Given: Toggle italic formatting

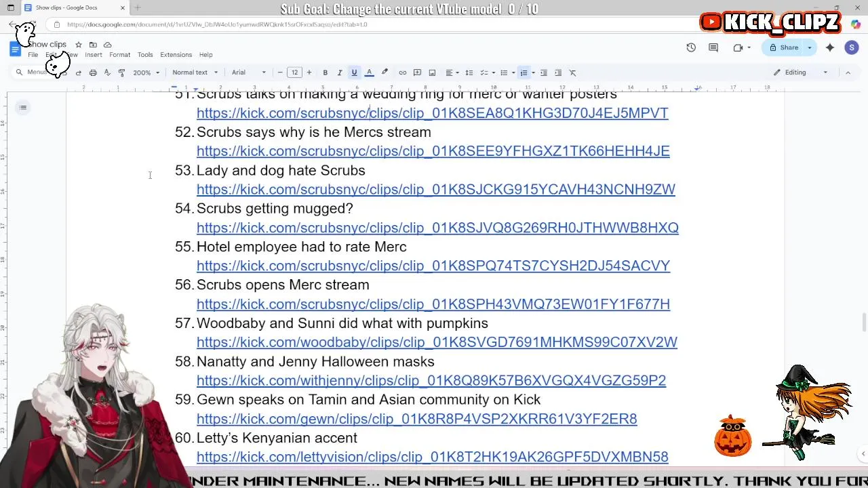Looking at the screenshot, I should coord(340,73).
